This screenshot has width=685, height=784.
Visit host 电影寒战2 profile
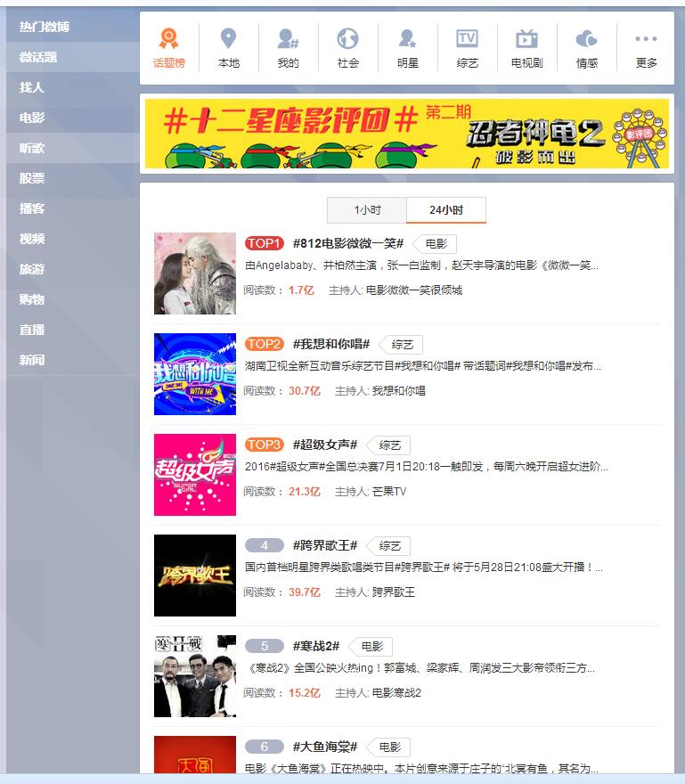coord(396,693)
